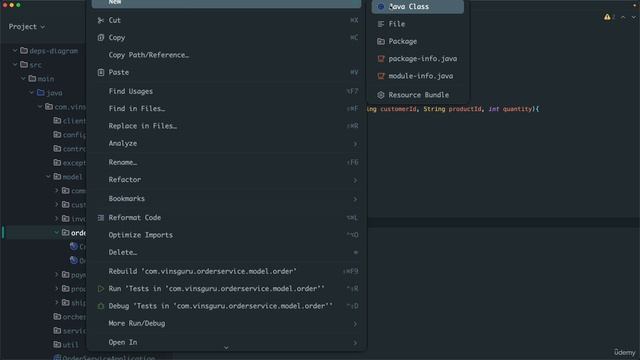This screenshot has width=640, height=360.
Task: Select the main folder in tree
Action: (46, 78)
